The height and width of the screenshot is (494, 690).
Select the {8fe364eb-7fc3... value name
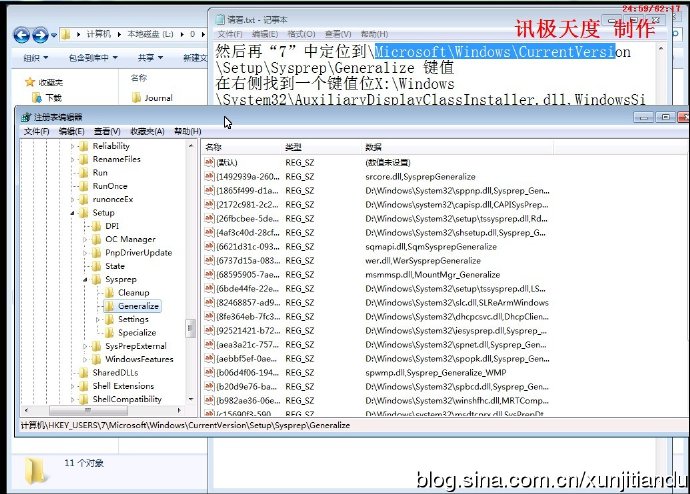tap(248, 316)
